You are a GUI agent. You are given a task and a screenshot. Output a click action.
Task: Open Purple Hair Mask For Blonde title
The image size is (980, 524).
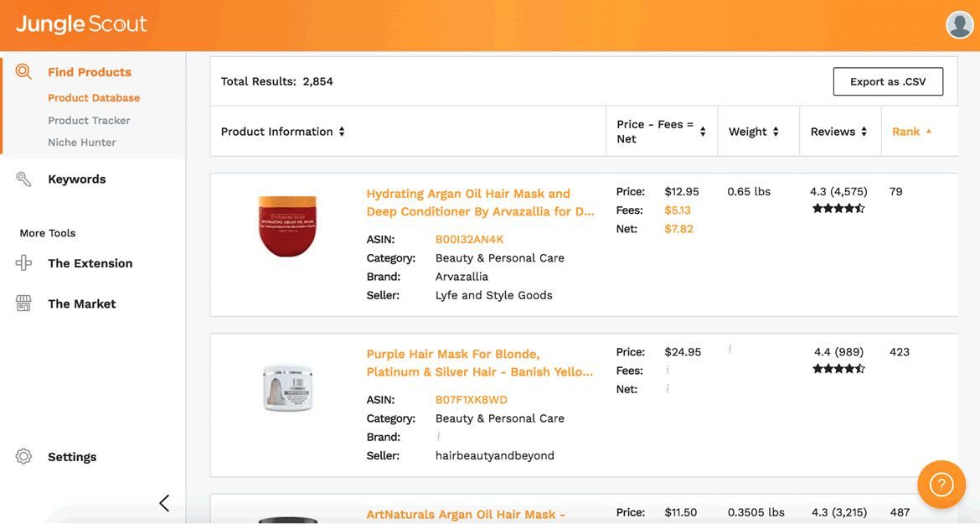[479, 363]
